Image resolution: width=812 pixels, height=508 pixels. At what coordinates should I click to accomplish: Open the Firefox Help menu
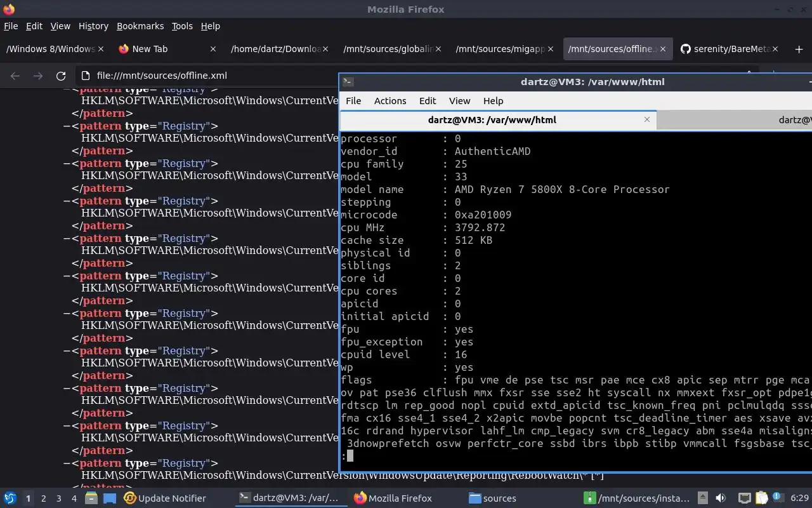[x=210, y=26]
